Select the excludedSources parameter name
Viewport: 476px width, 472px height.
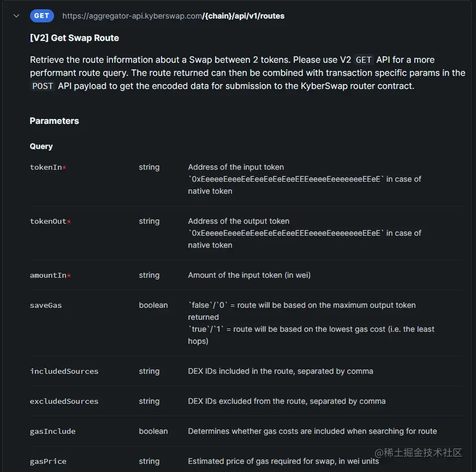[x=64, y=401]
